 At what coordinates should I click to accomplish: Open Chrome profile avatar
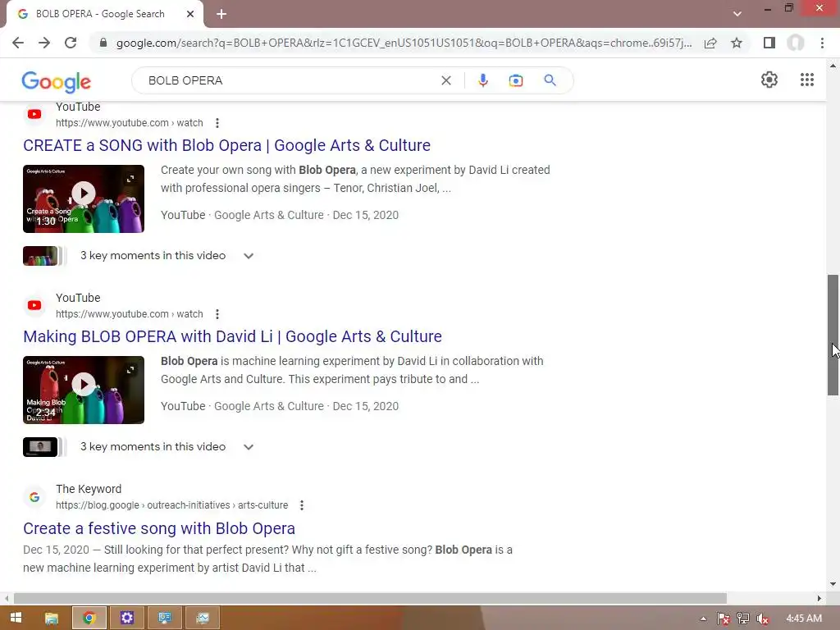796,43
